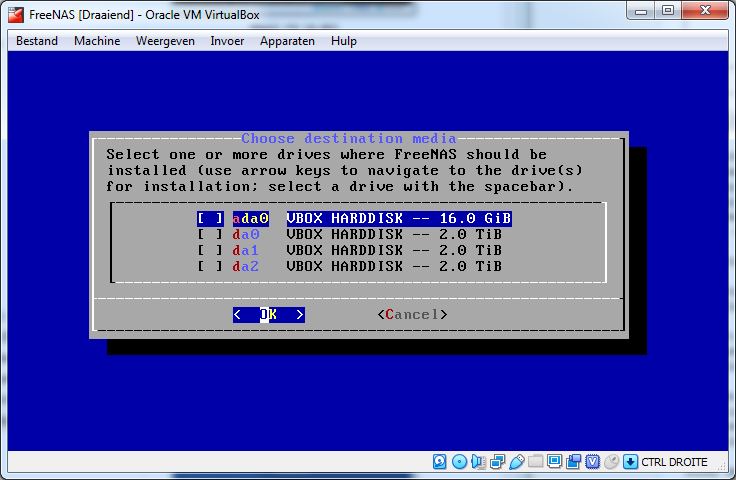This screenshot has width=736, height=480.
Task: Click the Cancel button in installer dialog
Action: point(412,314)
